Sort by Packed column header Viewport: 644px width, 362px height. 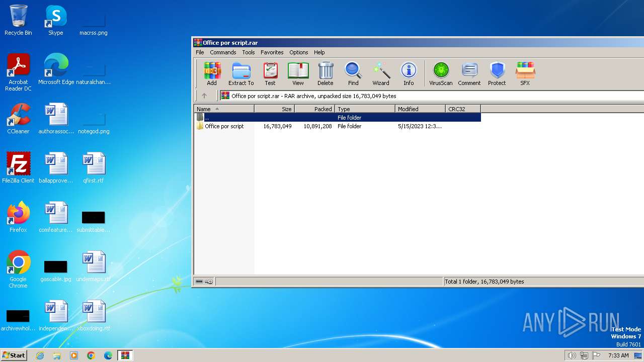pyautogui.click(x=314, y=109)
